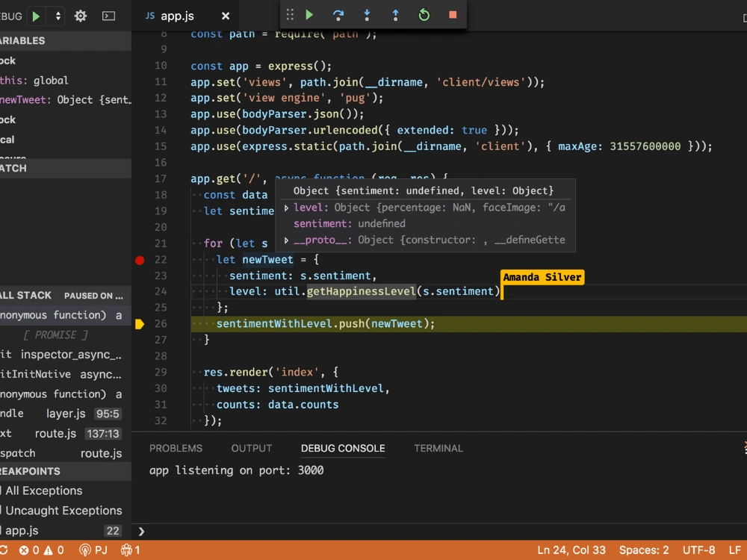
Task: Select the app.js editor tab
Action: point(177,16)
